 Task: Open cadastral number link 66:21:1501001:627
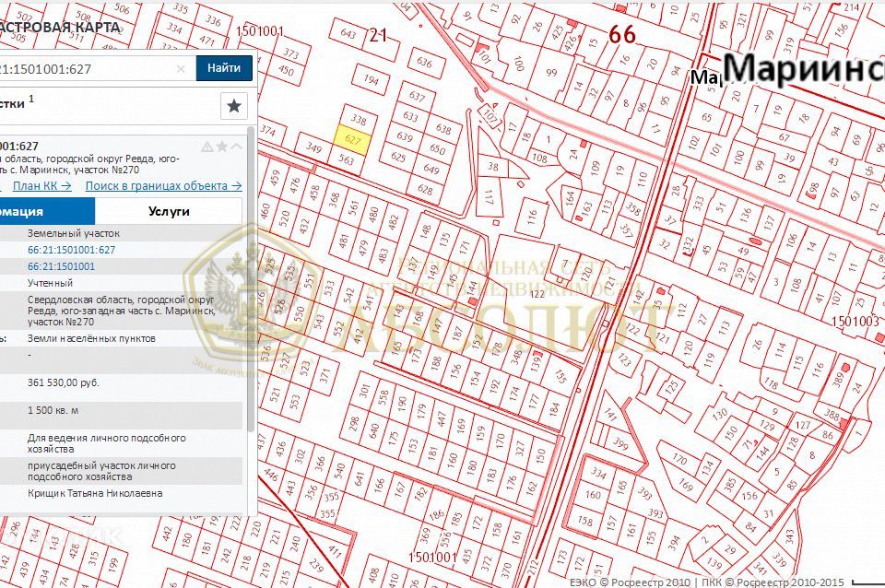point(71,250)
